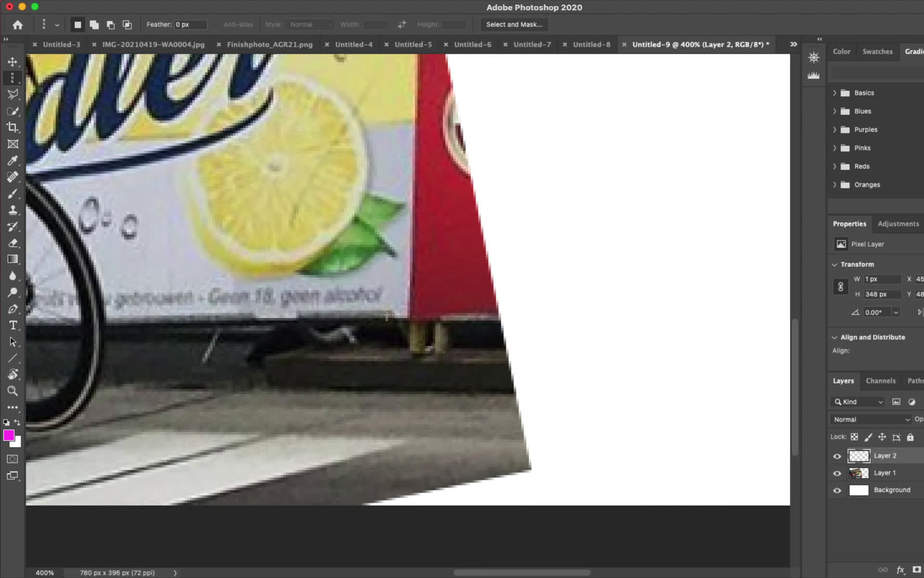The image size is (924, 578).
Task: Select the Eyedropper tool
Action: pyautogui.click(x=13, y=160)
